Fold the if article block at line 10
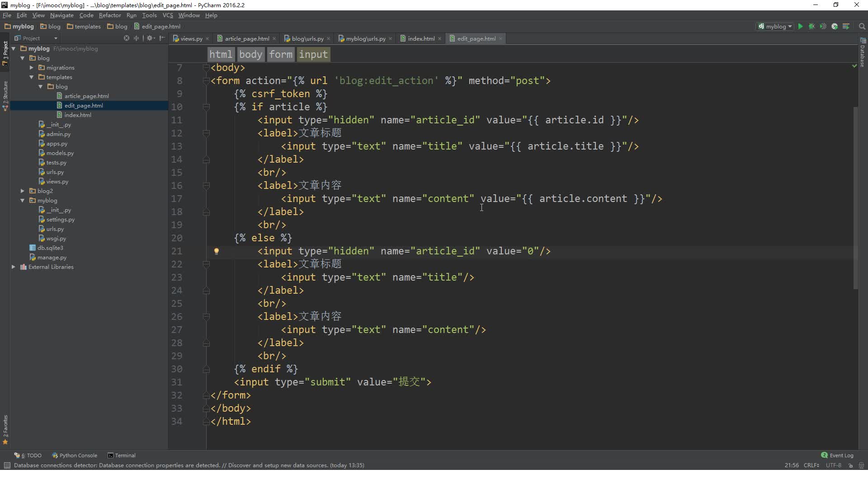This screenshot has width=868, height=488. tap(206, 107)
